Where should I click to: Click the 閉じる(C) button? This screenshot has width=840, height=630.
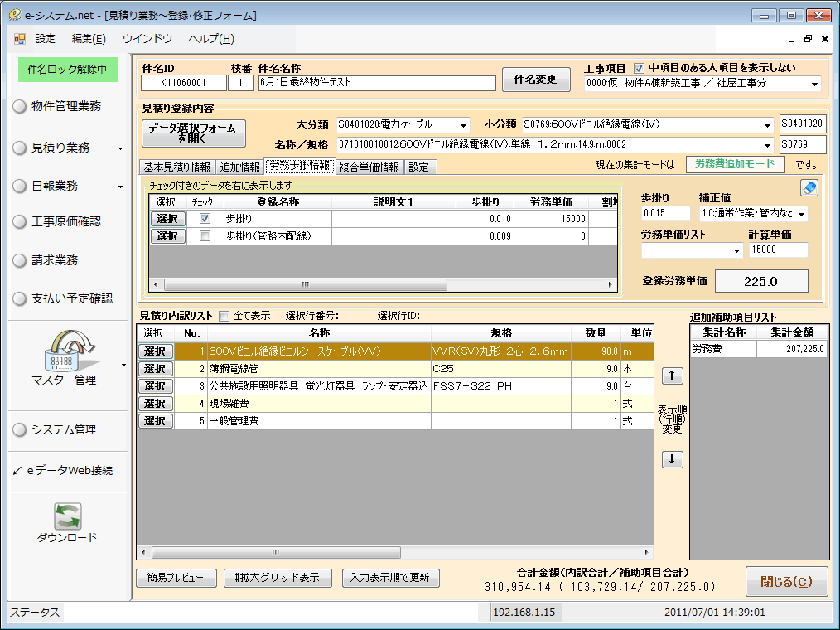[x=786, y=581]
